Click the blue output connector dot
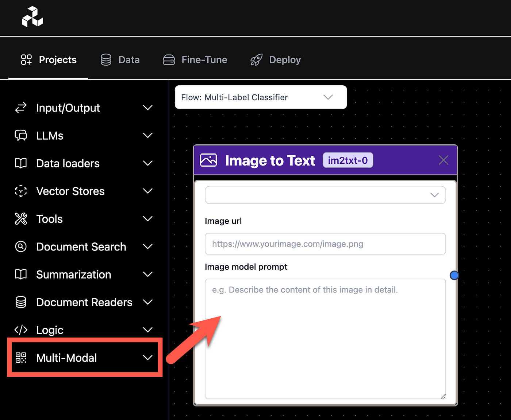Viewport: 511px width, 420px height. click(454, 275)
